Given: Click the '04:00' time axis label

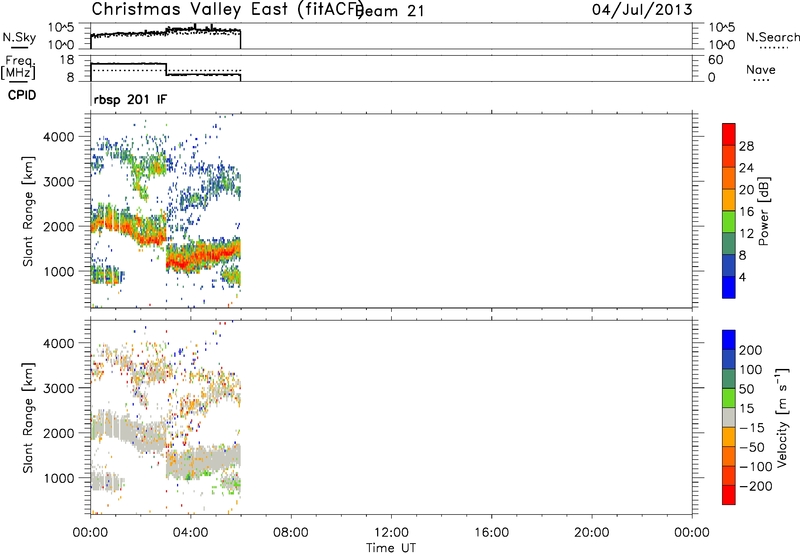Looking at the screenshot, I should [190, 533].
